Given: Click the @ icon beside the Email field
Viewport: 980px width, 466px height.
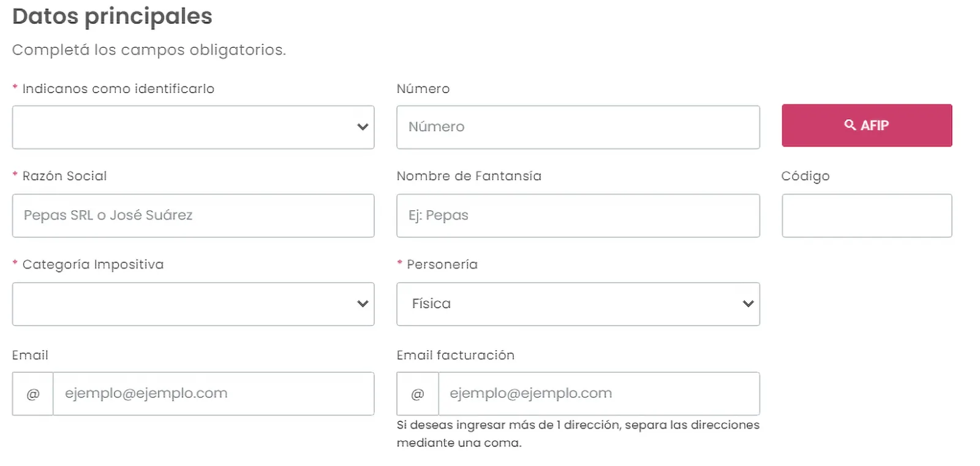Looking at the screenshot, I should point(33,394).
